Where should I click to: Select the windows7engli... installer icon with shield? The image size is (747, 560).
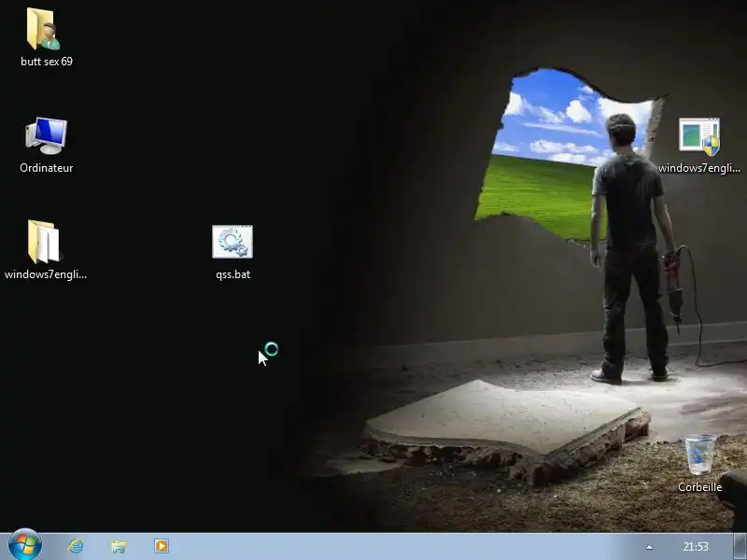pos(698,136)
